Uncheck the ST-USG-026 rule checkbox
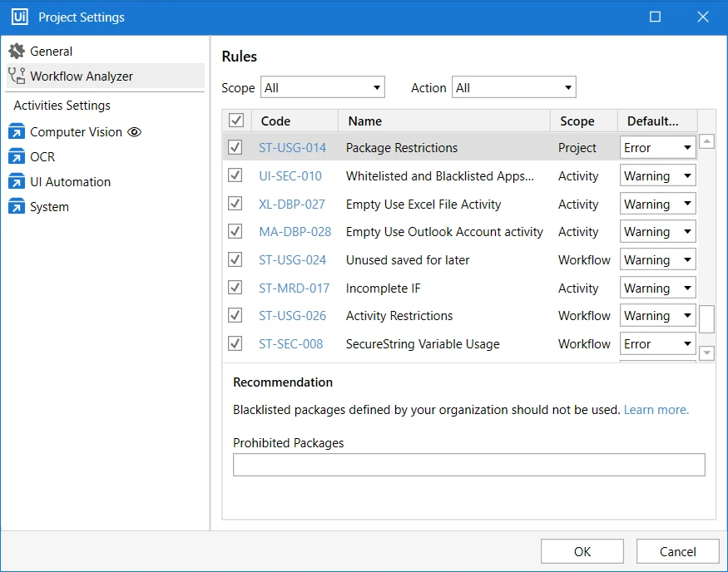Image resolution: width=728 pixels, height=572 pixels. 235,315
